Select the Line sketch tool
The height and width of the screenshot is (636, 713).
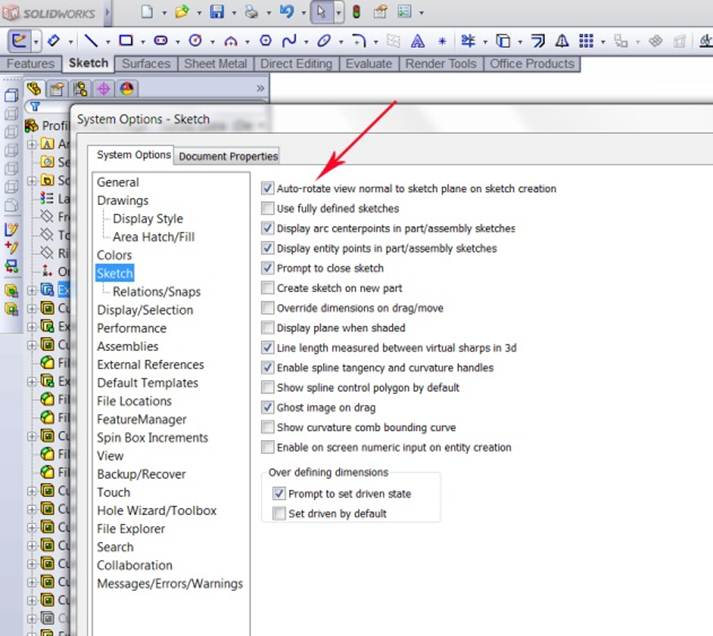pyautogui.click(x=90, y=41)
